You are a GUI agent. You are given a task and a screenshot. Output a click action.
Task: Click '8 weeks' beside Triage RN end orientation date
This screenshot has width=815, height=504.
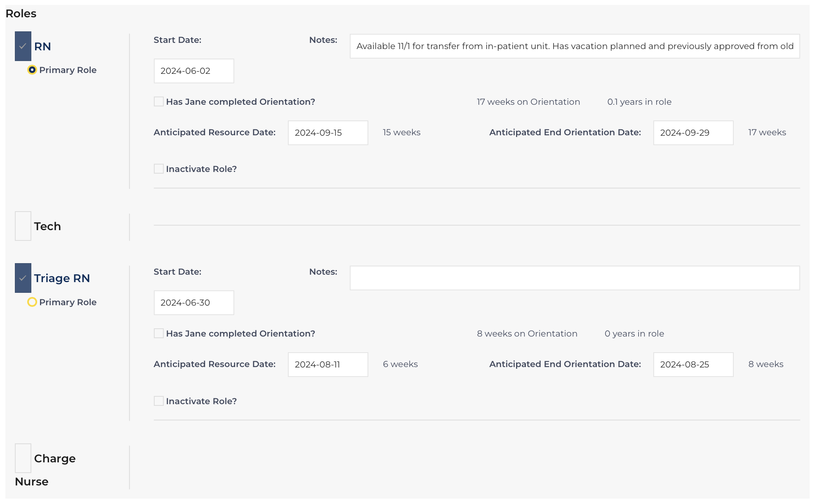[766, 364]
